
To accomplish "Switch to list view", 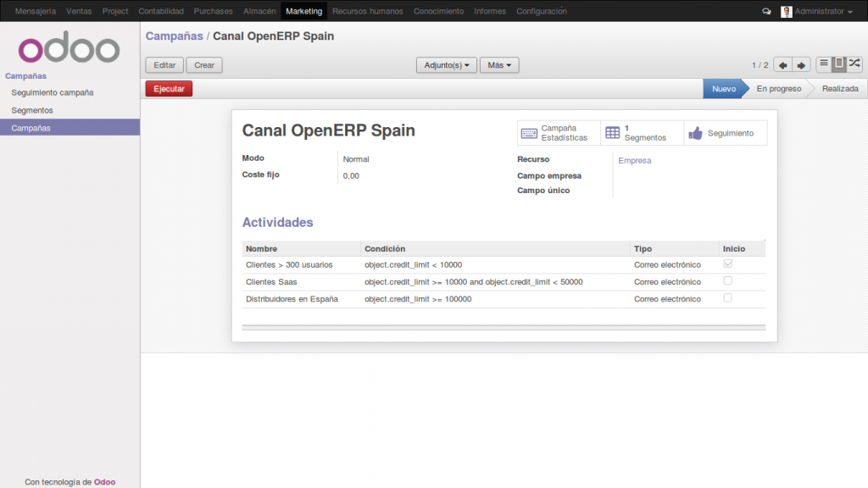I will coord(823,64).
